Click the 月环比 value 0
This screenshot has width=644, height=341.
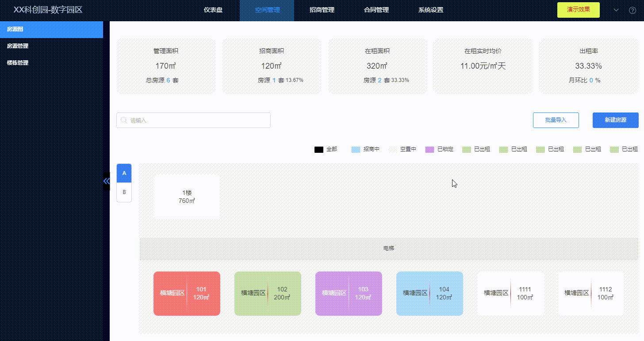(591, 81)
